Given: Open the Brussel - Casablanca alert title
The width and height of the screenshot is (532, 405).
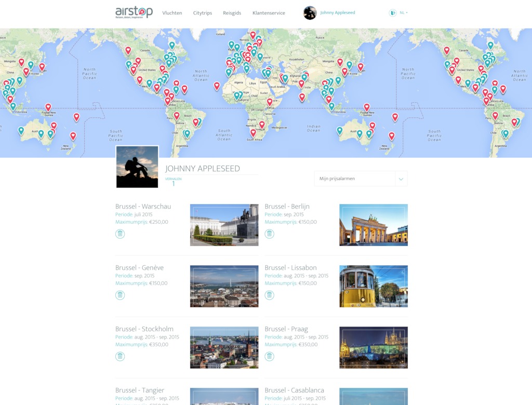Looking at the screenshot, I should tap(295, 390).
